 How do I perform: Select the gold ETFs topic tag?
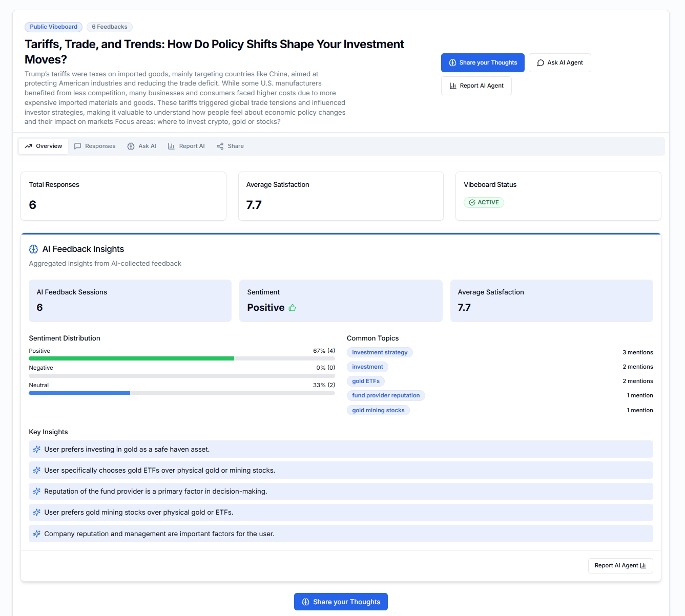coord(366,381)
